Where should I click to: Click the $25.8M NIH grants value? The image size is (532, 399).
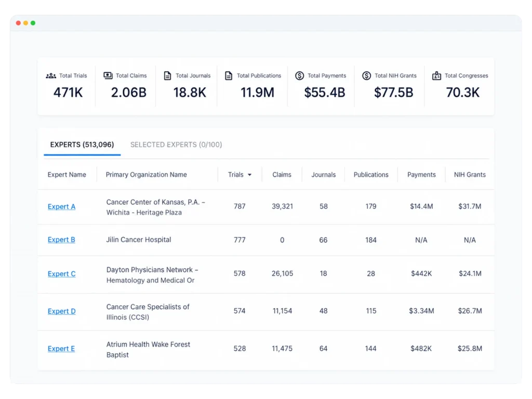(470, 349)
